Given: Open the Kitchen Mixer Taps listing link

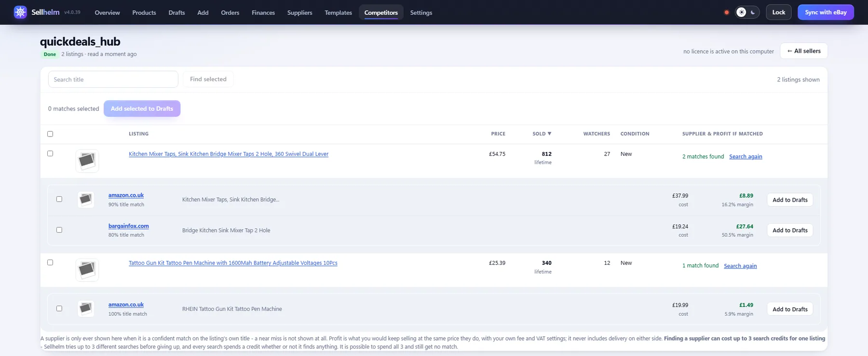Looking at the screenshot, I should coord(229,154).
